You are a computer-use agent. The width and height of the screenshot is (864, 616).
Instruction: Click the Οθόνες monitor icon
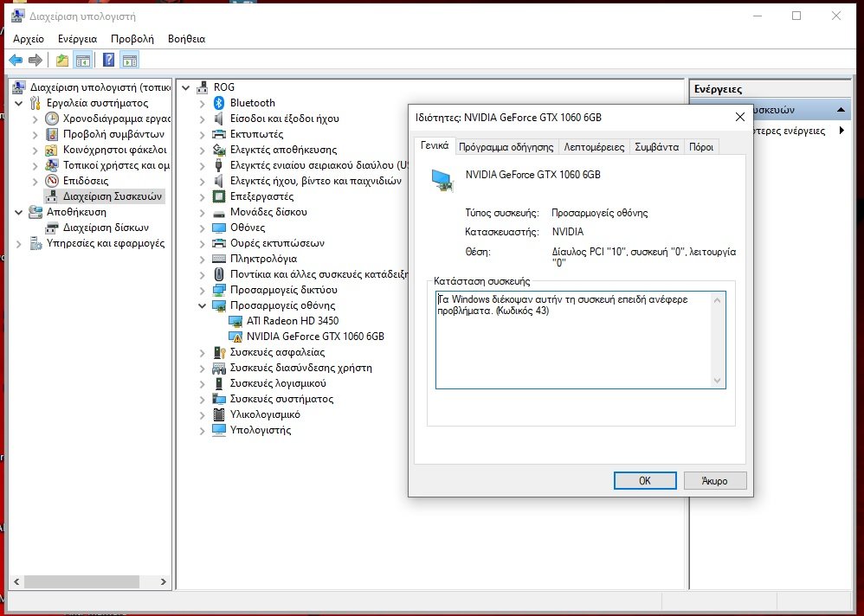tap(219, 228)
